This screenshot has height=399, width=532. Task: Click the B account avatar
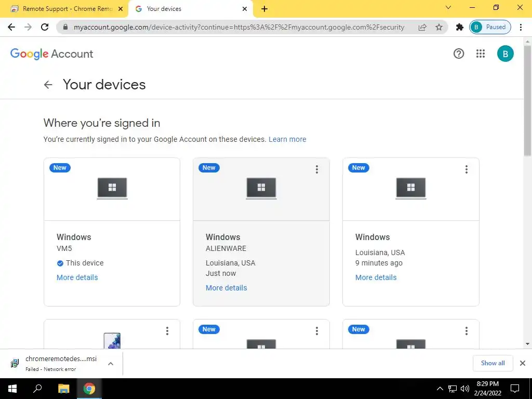(505, 54)
